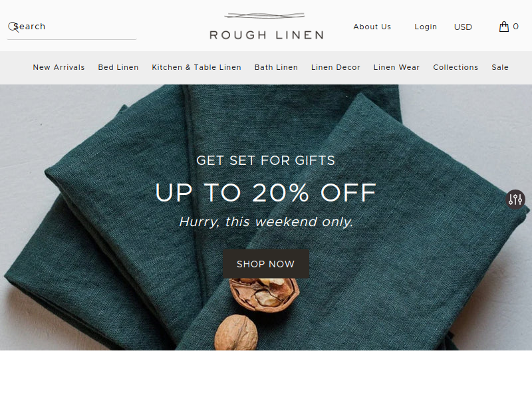This screenshot has height=399, width=532.
Task: Go to Bath Linen category
Action: point(276,67)
